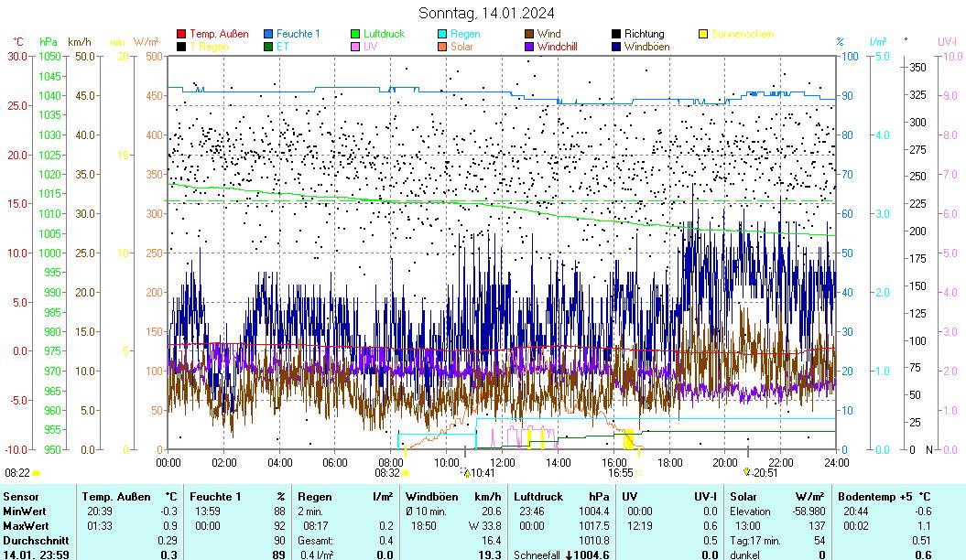Click the chart title Sonntag, 14.01.2024
The height and width of the screenshot is (560, 966).
tap(486, 13)
